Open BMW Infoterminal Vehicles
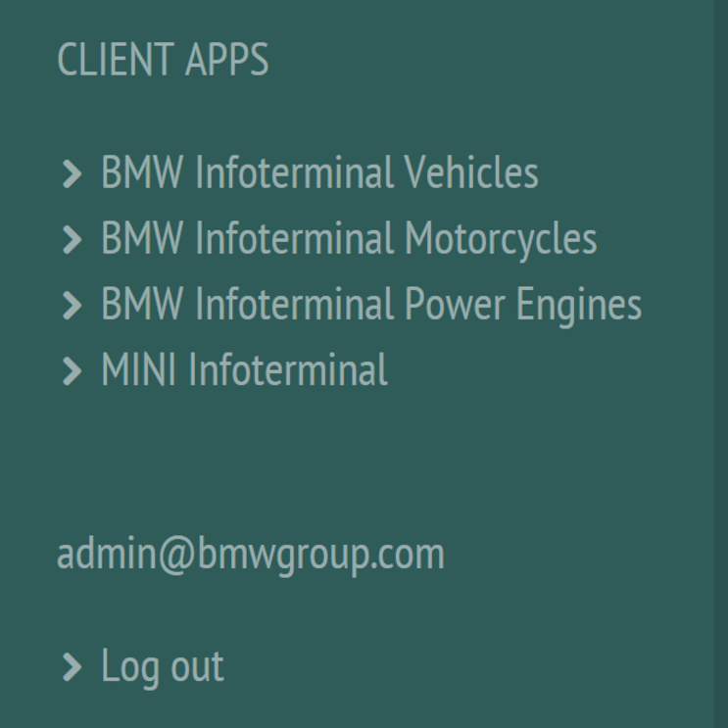728x728 pixels. 319,173
